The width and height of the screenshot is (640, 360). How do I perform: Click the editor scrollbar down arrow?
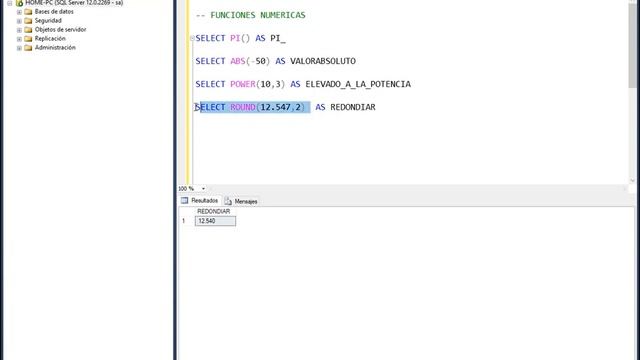pyautogui.click(x=633, y=180)
